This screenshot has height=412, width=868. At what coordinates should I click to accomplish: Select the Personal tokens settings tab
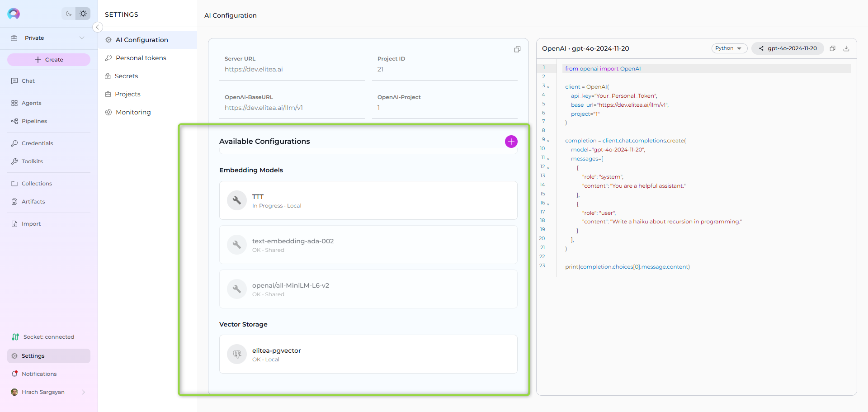[148, 58]
